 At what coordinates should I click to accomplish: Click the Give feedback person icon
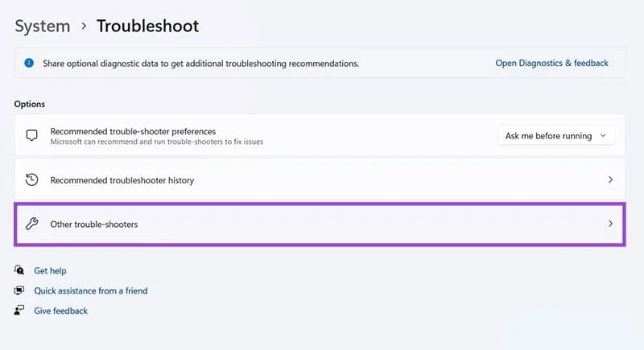tap(19, 311)
